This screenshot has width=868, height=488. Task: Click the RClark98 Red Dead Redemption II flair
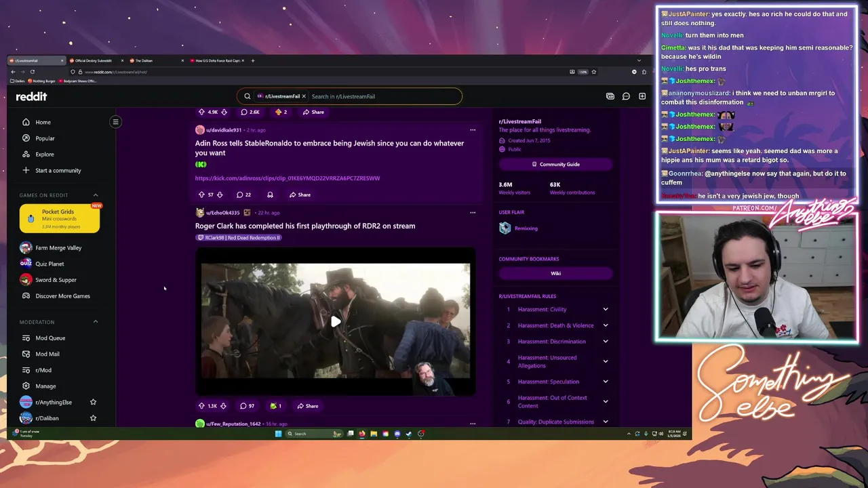click(239, 238)
